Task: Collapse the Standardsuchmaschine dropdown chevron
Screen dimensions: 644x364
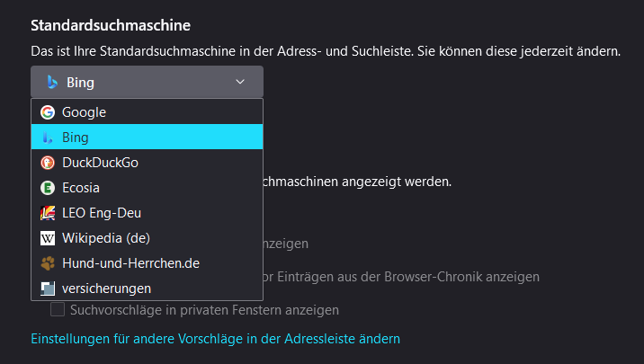Action: [x=240, y=83]
